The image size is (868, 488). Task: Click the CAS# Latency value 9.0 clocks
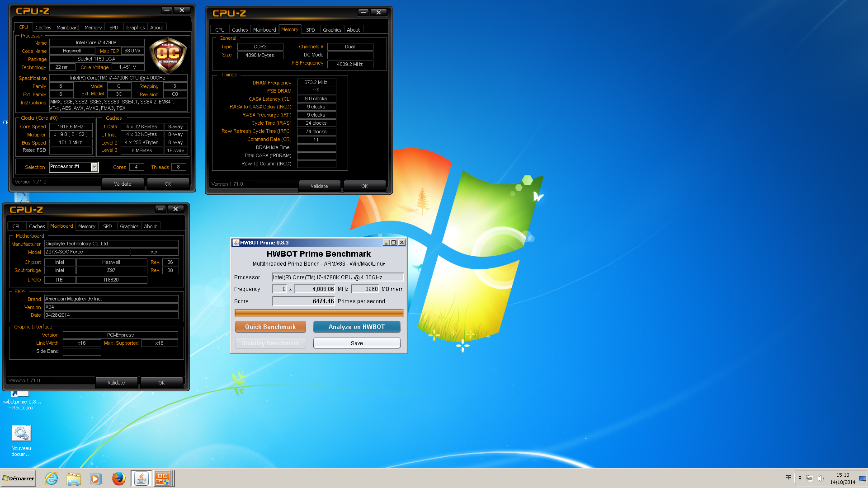[316, 99]
